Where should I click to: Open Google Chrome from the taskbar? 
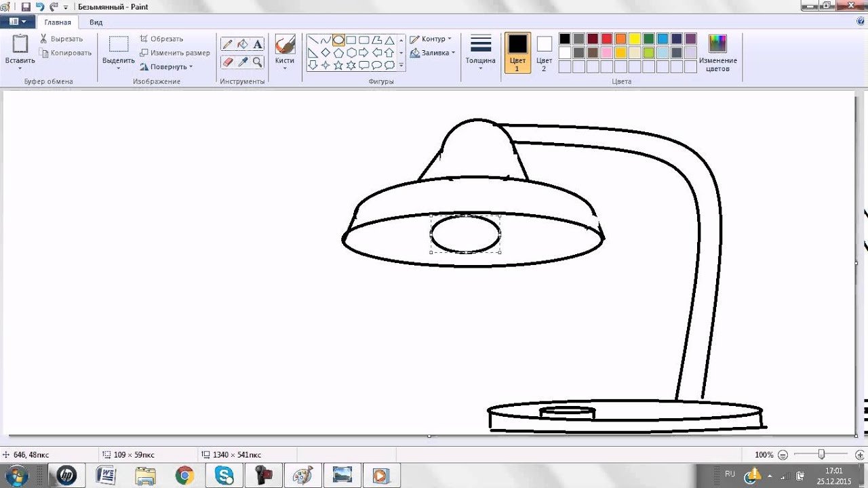(184, 475)
